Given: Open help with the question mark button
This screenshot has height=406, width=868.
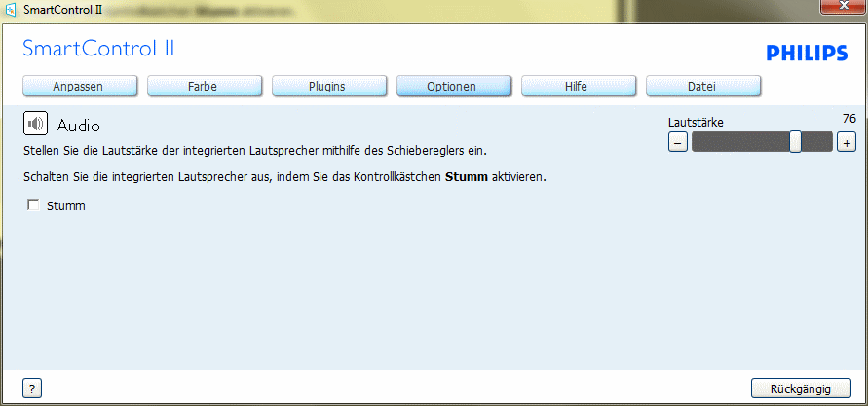Looking at the screenshot, I should pyautogui.click(x=32, y=388).
